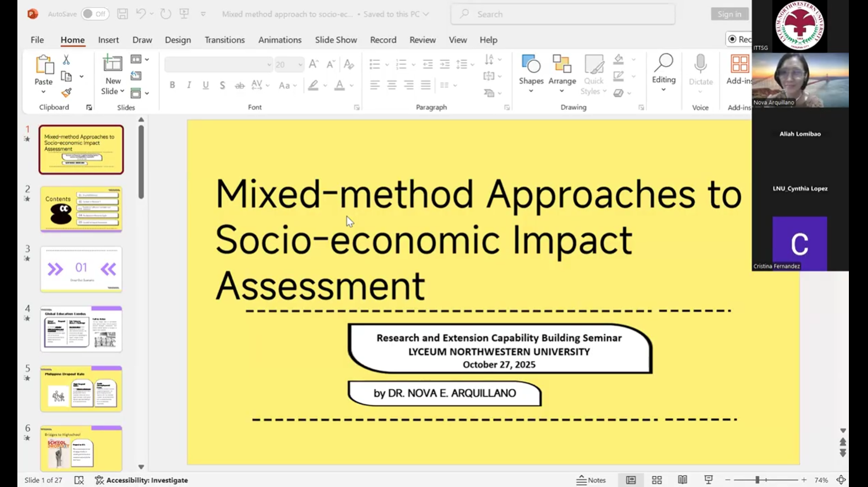Viewport: 868px width, 487px height.
Task: Switch to the Design tab
Action: pyautogui.click(x=177, y=40)
